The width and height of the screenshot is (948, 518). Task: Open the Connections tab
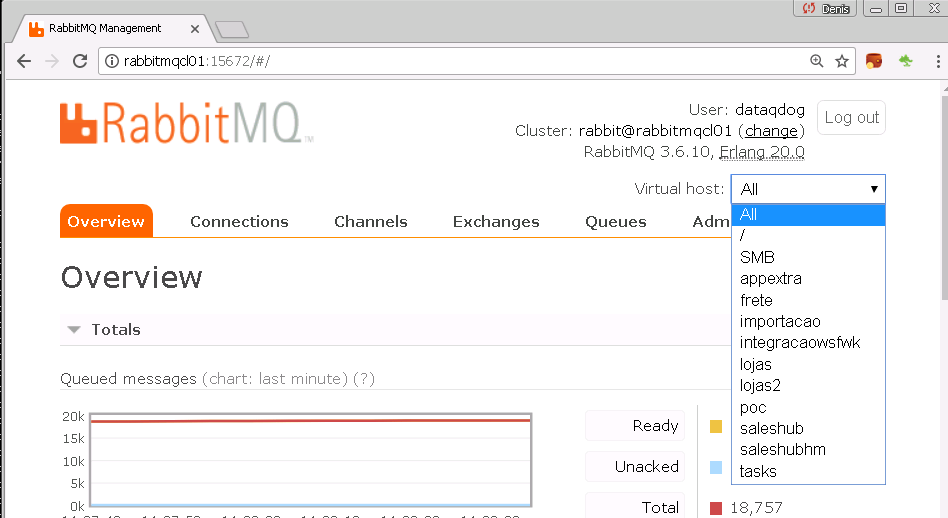coord(239,222)
